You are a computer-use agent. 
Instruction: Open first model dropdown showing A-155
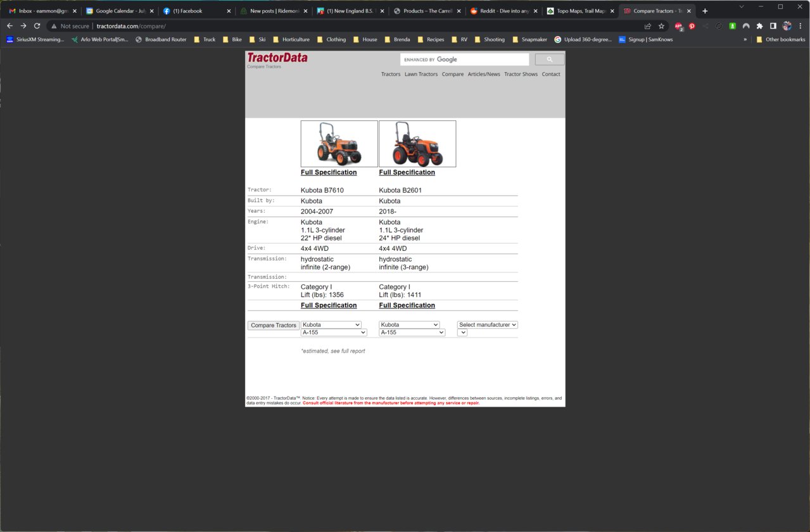coord(334,332)
